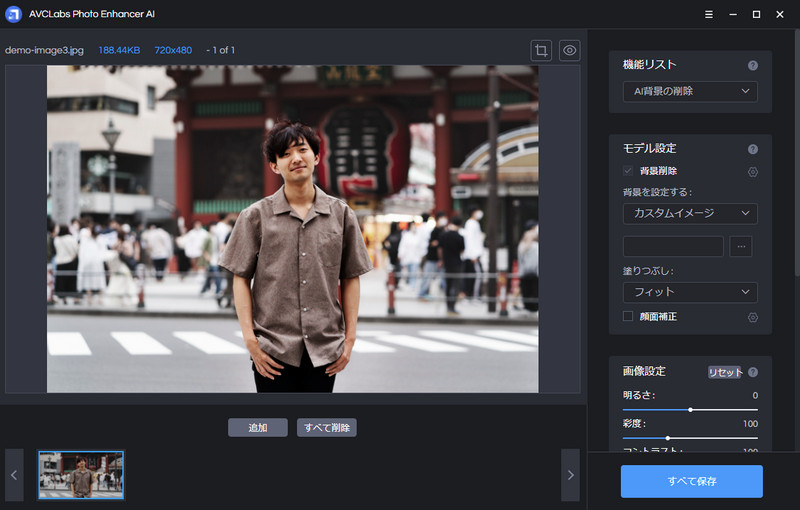Open gear settings for 顔面補正

753,317
